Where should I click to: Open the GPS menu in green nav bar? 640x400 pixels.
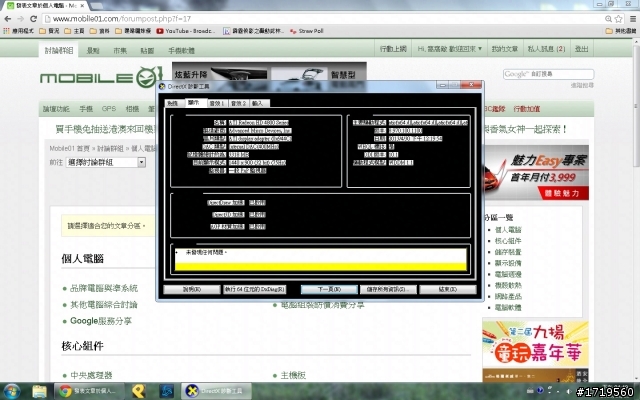(x=109, y=109)
